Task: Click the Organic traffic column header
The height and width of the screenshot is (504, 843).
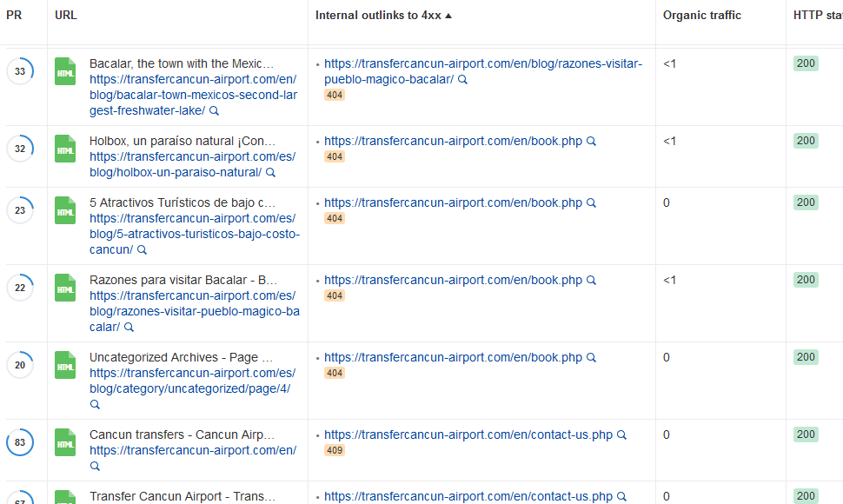Action: 701,16
